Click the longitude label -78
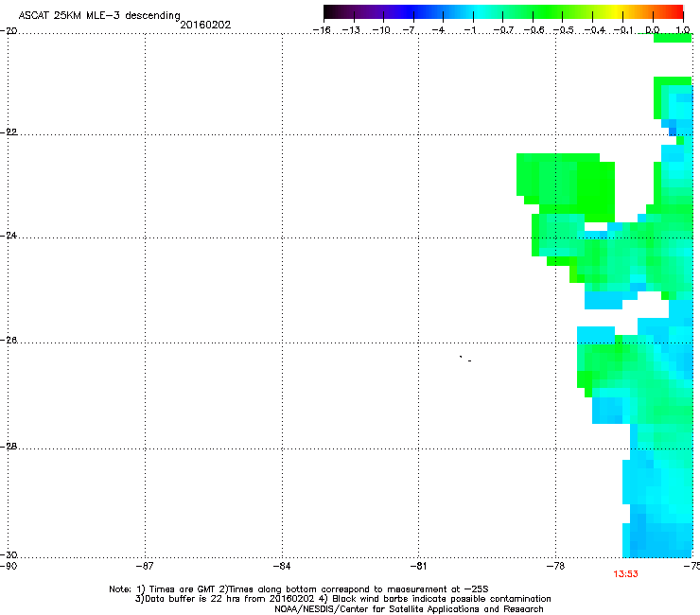The width and height of the screenshot is (700, 615). pyautogui.click(x=556, y=566)
